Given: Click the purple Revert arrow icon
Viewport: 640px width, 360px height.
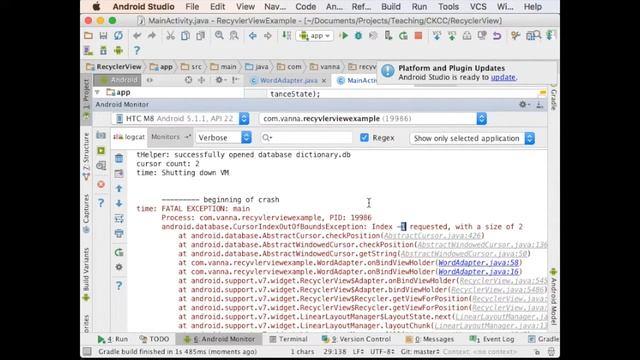Looking at the screenshot, I should [x=497, y=36].
